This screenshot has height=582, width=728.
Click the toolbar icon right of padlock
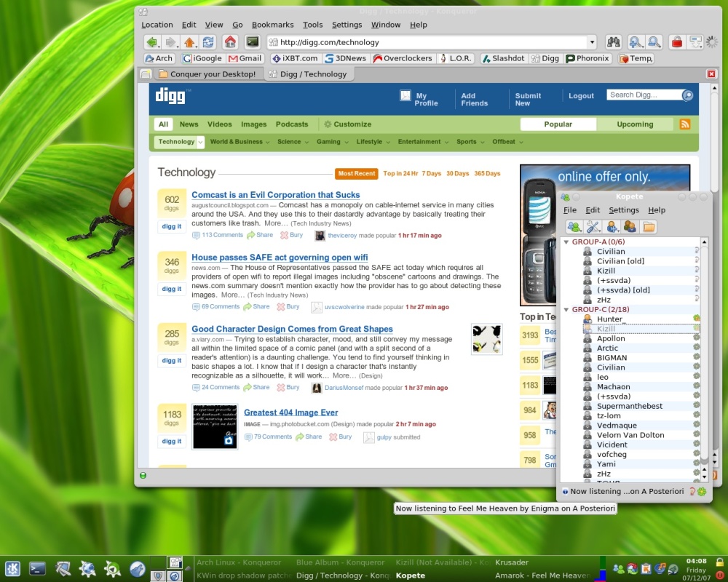[x=695, y=42]
